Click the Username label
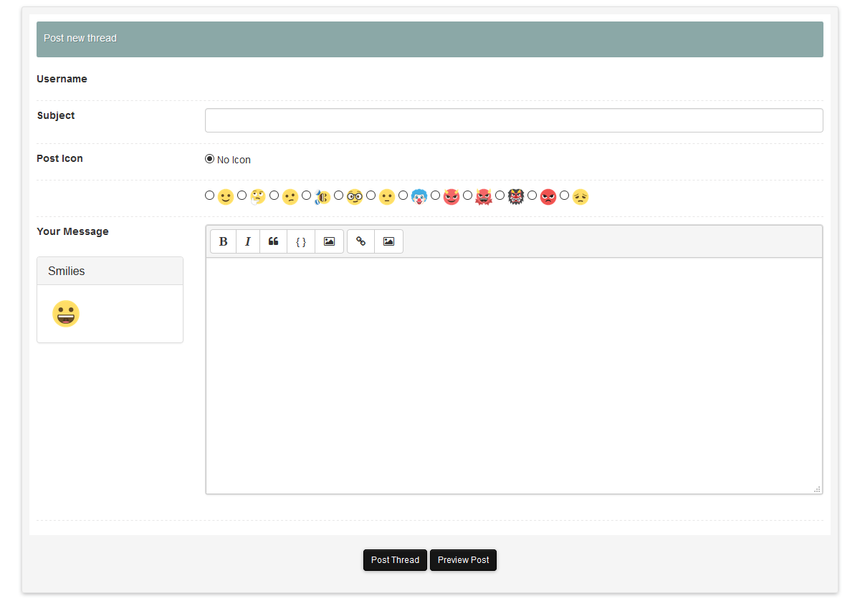This screenshot has height=616, width=860. coord(62,79)
